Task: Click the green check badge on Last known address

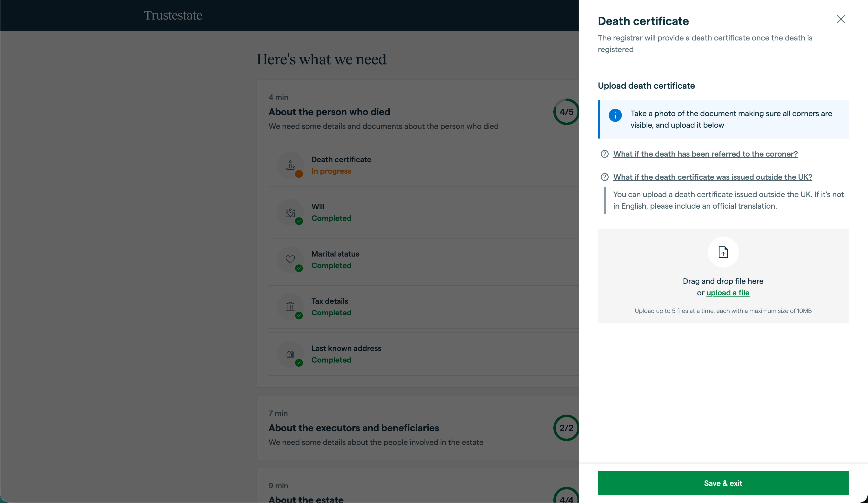Action: pyautogui.click(x=299, y=362)
